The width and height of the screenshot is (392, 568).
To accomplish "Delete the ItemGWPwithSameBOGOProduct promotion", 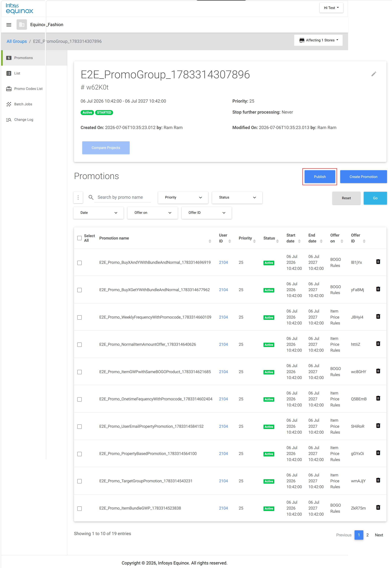I will click(378, 371).
